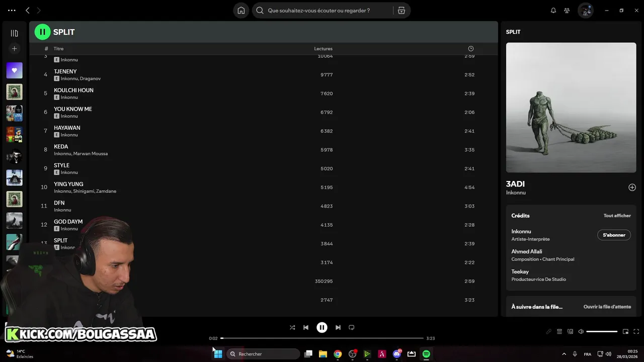Open OBS Studio from taskbar
This screenshot has width=644, height=362.
pyautogui.click(x=353, y=354)
